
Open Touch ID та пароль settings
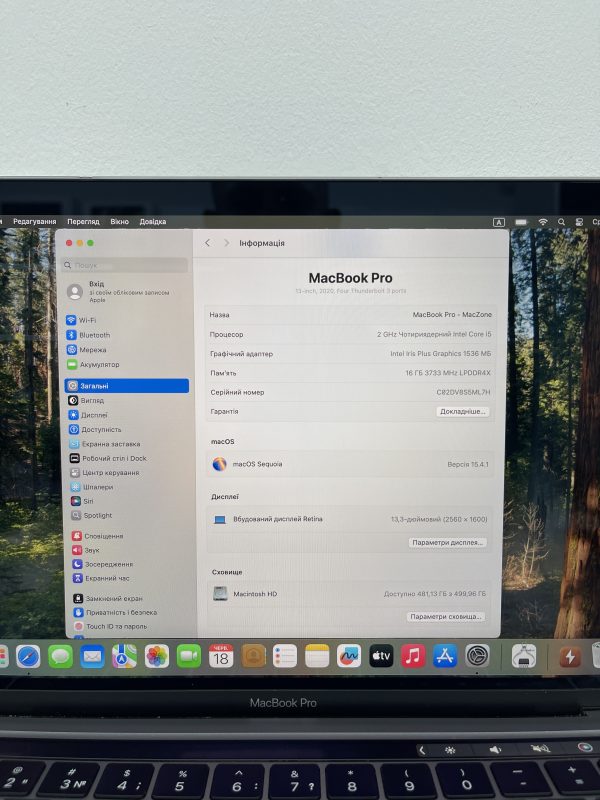coord(111,626)
